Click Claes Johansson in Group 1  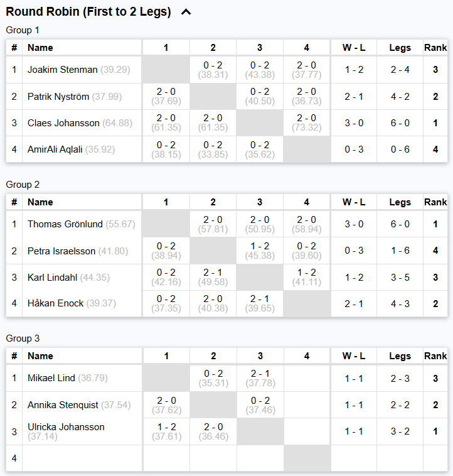(x=63, y=123)
